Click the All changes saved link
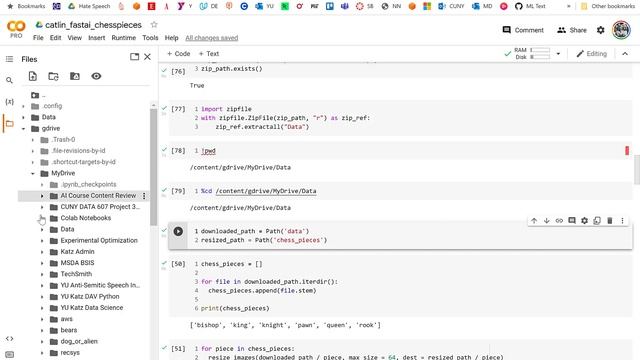The width and height of the screenshot is (640, 360). tap(211, 38)
